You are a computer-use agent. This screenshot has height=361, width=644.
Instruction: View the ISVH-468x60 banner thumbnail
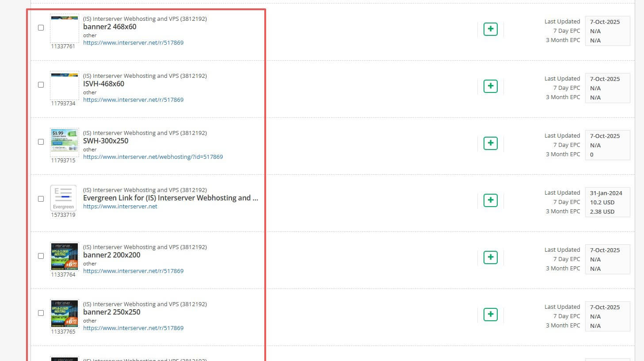(x=65, y=85)
